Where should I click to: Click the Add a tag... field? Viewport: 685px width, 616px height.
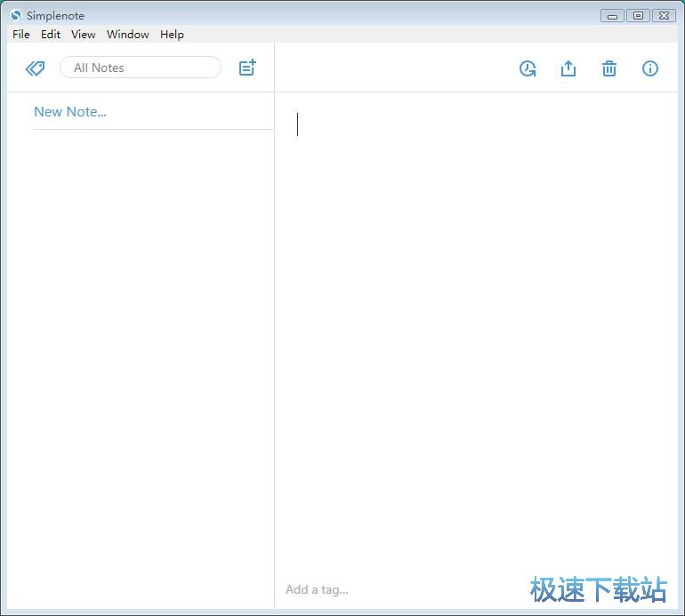pyautogui.click(x=317, y=590)
